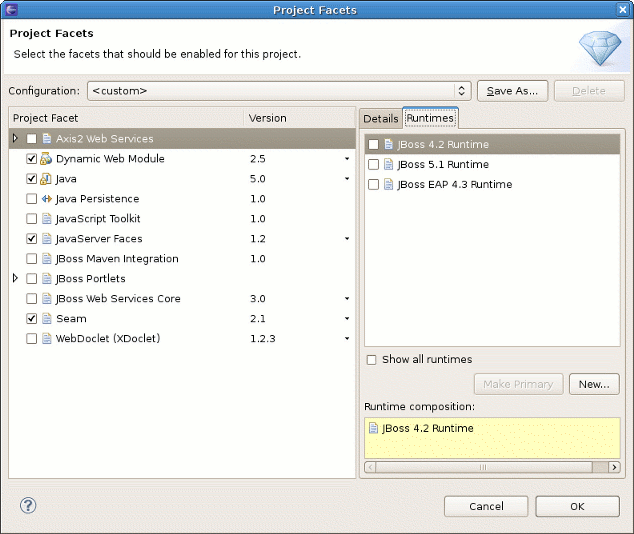The height and width of the screenshot is (534, 634).
Task: Click JBoss 4.2 Runtime in composition
Action: point(428,428)
